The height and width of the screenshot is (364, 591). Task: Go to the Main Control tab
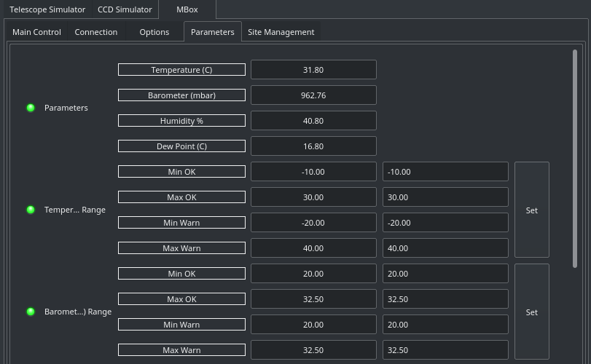tap(36, 32)
